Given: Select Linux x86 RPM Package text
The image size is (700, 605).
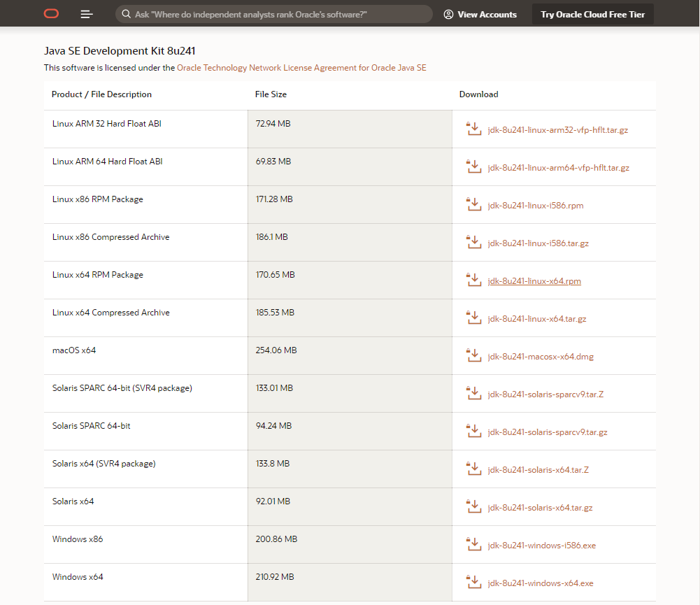Looking at the screenshot, I should pos(97,199).
